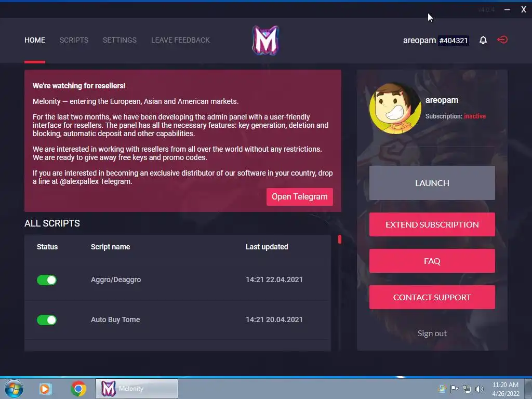Click the Sign out link
Image resolution: width=532 pixels, height=399 pixels.
[432, 334]
